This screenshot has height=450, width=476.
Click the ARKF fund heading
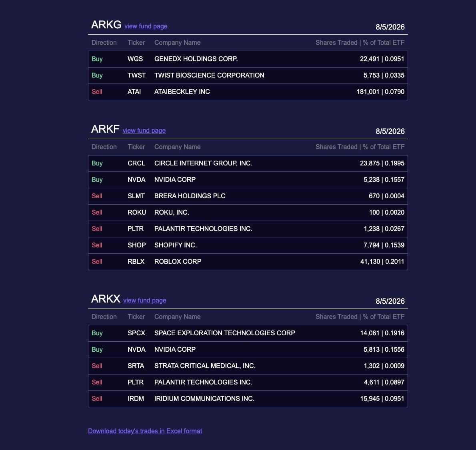coord(105,129)
